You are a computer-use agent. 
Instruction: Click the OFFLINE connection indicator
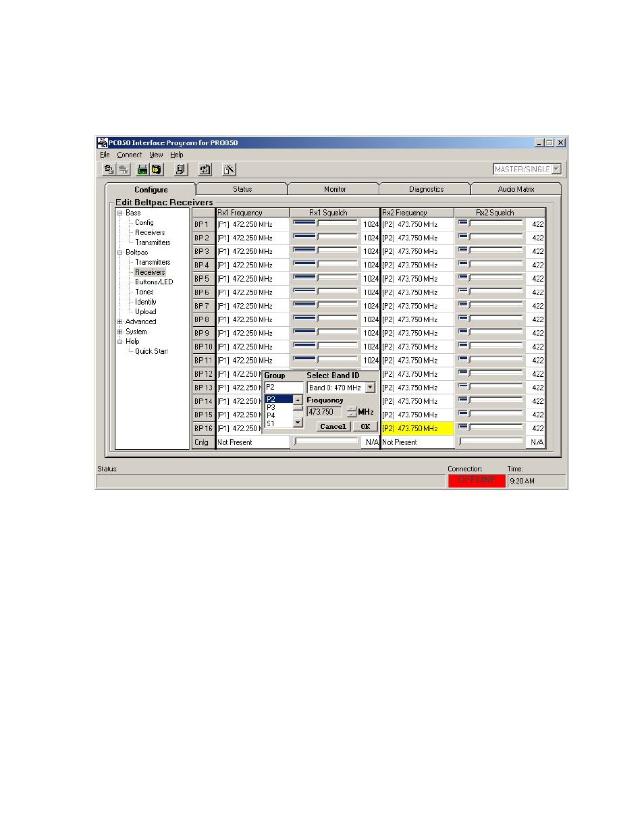477,480
